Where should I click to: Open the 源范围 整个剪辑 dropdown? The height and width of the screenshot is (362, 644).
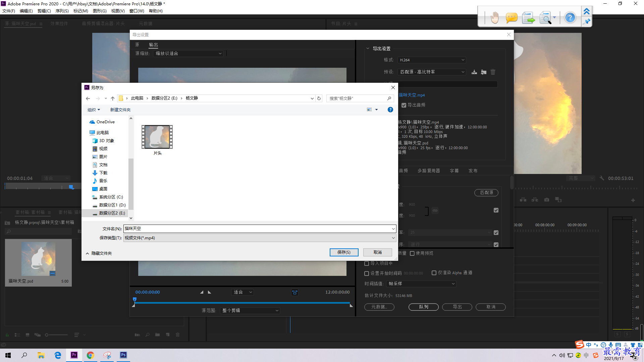(250, 311)
